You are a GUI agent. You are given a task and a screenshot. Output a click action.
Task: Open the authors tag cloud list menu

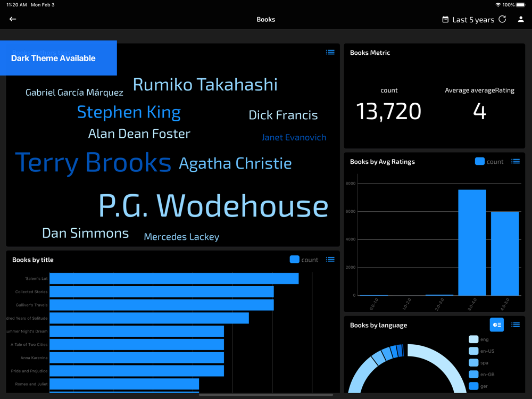(x=330, y=52)
